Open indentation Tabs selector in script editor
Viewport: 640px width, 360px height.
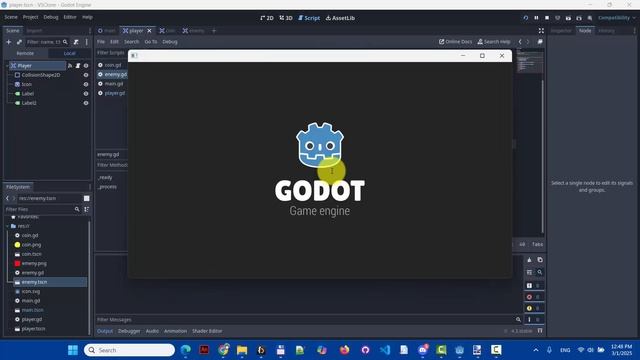(x=537, y=244)
